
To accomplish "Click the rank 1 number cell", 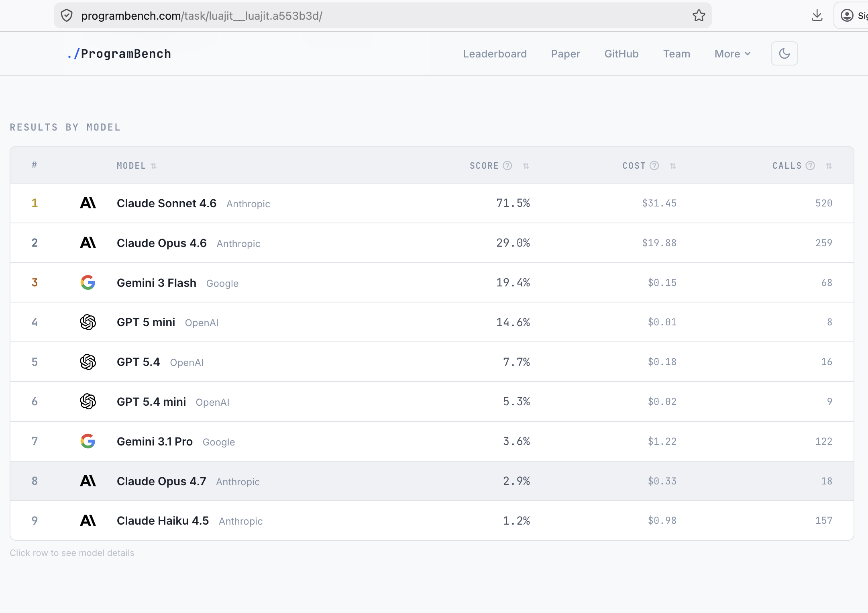I will pos(35,203).
